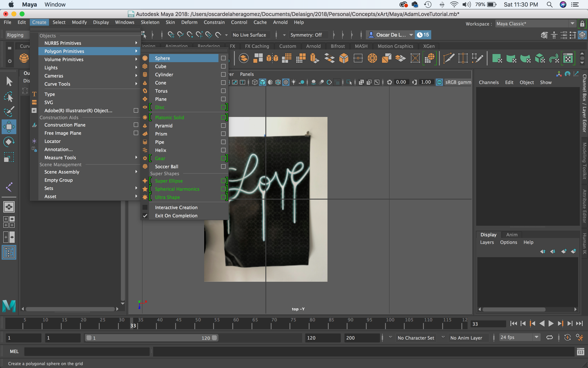Open Workspace Maya Classic dropdown

coord(535,24)
